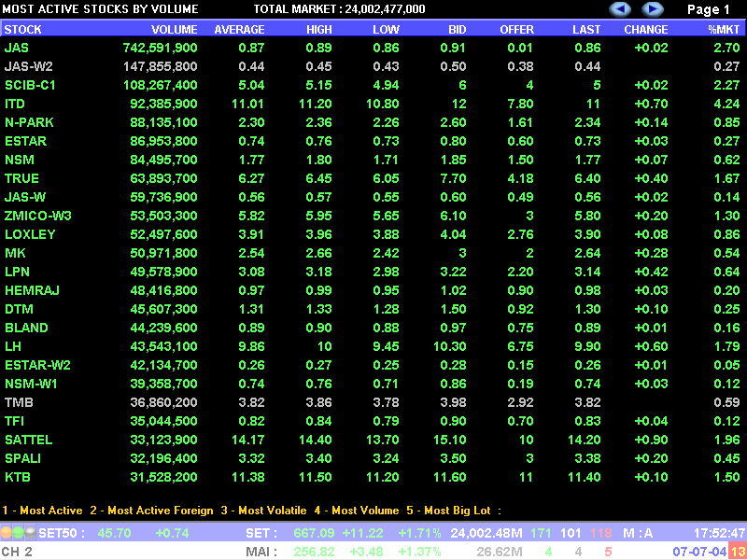Click the %MKT column header

tap(724, 30)
